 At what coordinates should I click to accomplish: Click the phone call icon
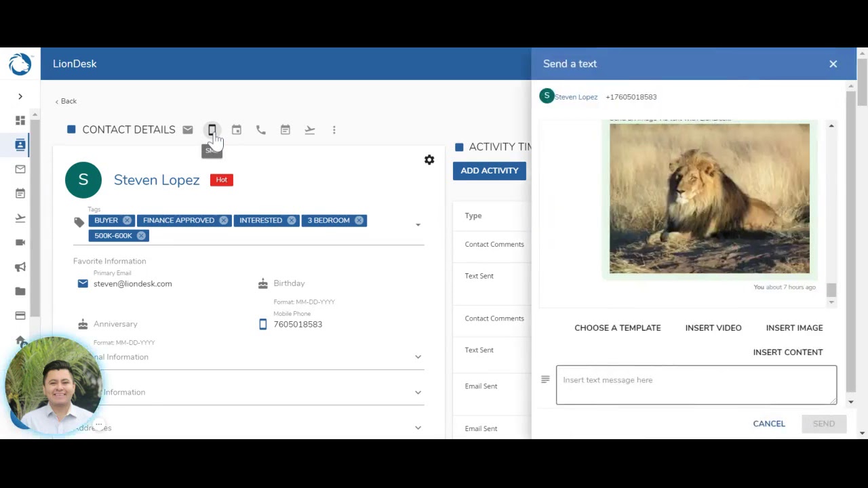pyautogui.click(x=261, y=129)
